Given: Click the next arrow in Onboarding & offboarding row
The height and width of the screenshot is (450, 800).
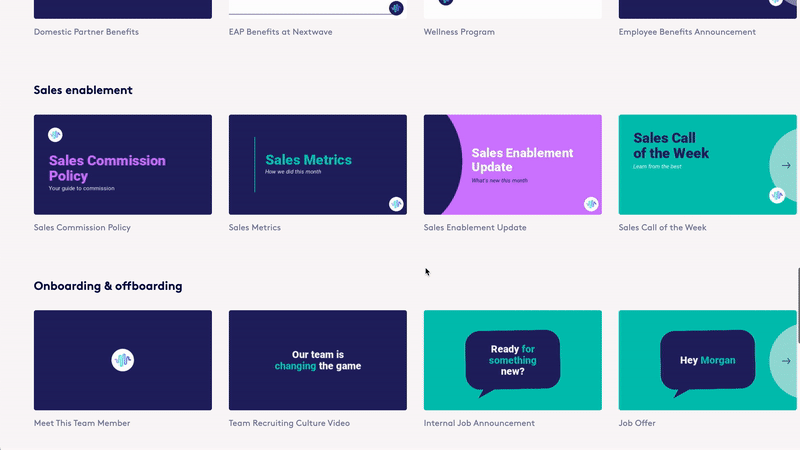Looking at the screenshot, I should pos(786,361).
